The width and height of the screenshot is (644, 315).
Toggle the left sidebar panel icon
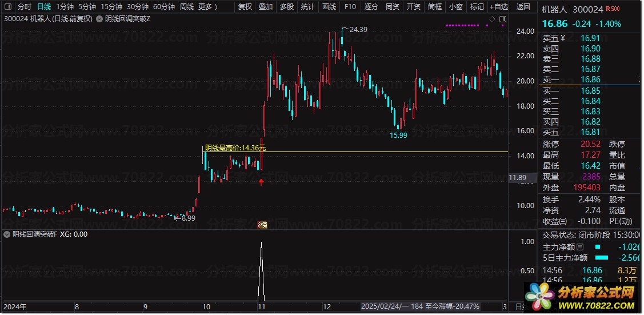click(7, 7)
